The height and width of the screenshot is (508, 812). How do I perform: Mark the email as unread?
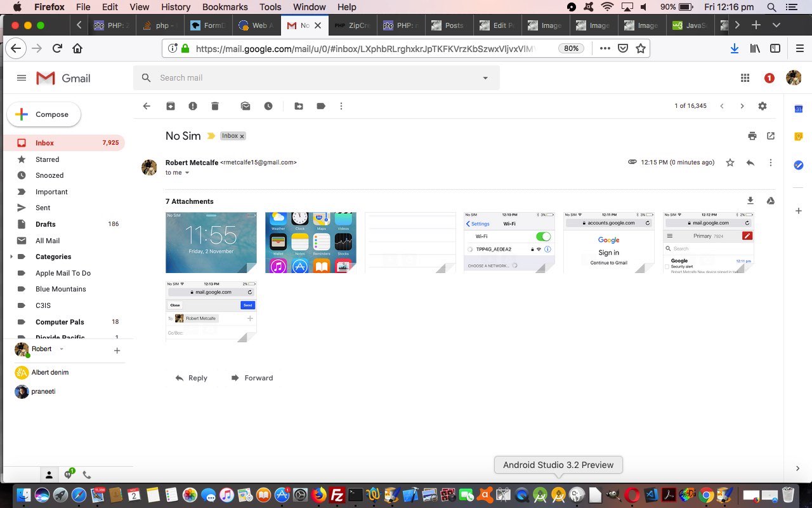tap(246, 106)
